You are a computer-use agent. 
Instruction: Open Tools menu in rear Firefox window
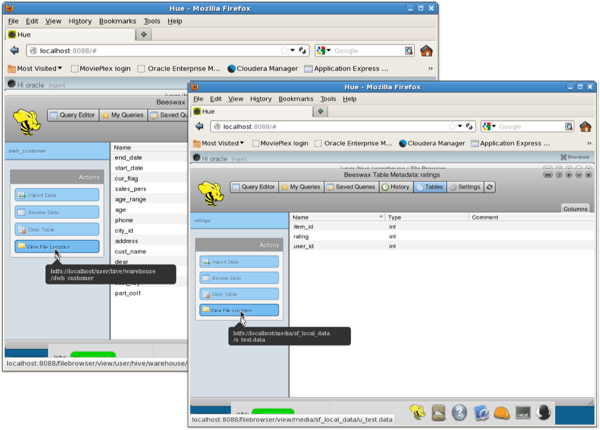point(152,21)
